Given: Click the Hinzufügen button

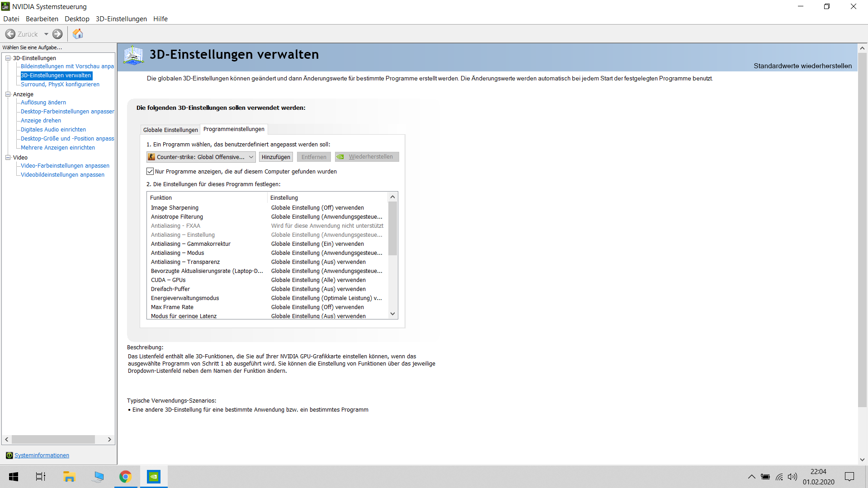Looking at the screenshot, I should pyautogui.click(x=276, y=157).
